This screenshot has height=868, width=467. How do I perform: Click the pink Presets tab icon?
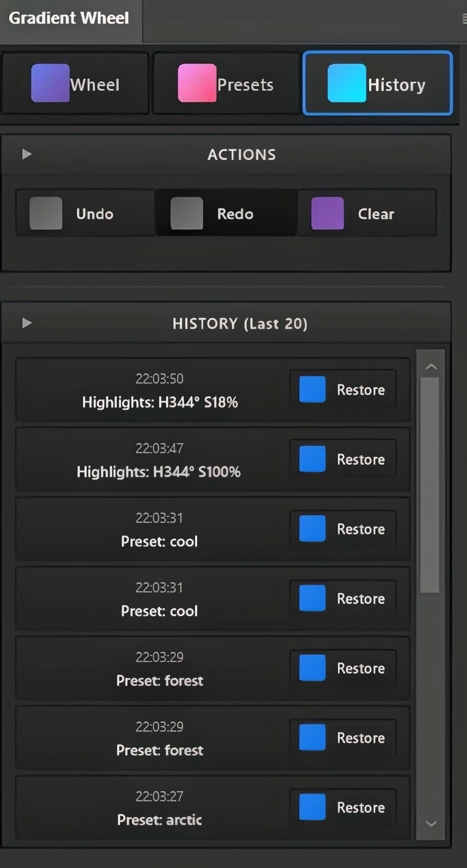point(197,83)
